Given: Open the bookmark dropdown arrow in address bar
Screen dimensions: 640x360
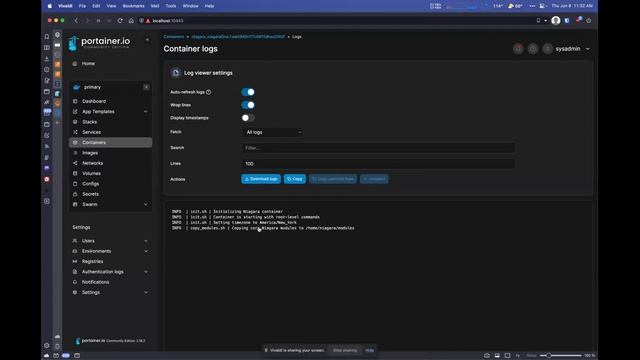Looking at the screenshot, I should 546,20.
